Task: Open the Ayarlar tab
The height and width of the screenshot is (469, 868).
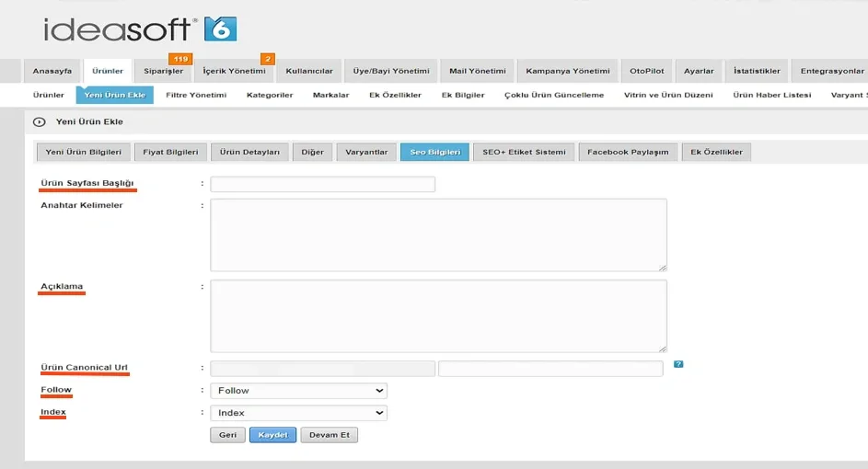Action: (699, 71)
